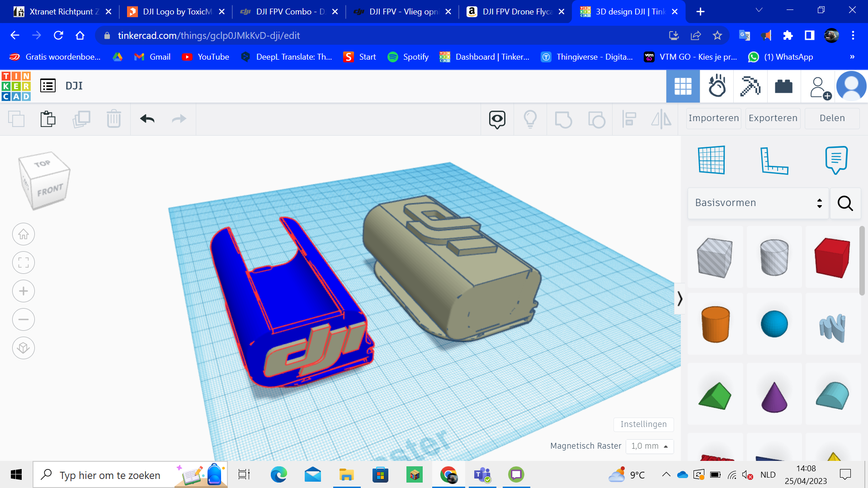Viewport: 868px width, 488px height.
Task: Switch to Xtranet Richtpunt tab
Action: (63, 12)
